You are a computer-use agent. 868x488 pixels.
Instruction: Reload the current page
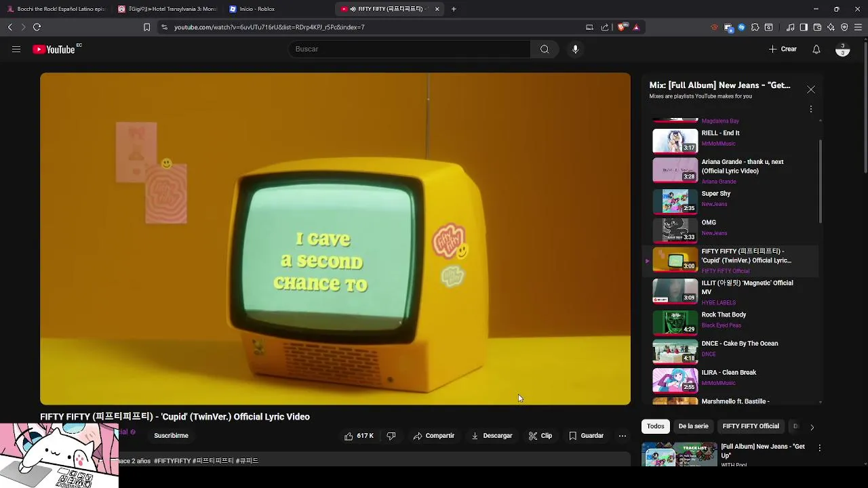(37, 27)
